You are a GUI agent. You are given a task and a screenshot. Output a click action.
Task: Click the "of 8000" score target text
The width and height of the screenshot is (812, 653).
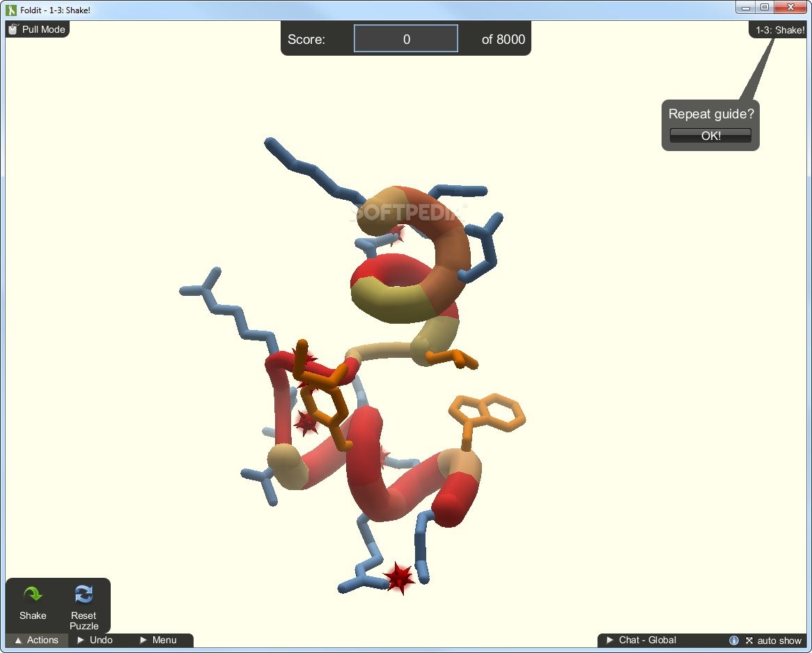pyautogui.click(x=503, y=40)
